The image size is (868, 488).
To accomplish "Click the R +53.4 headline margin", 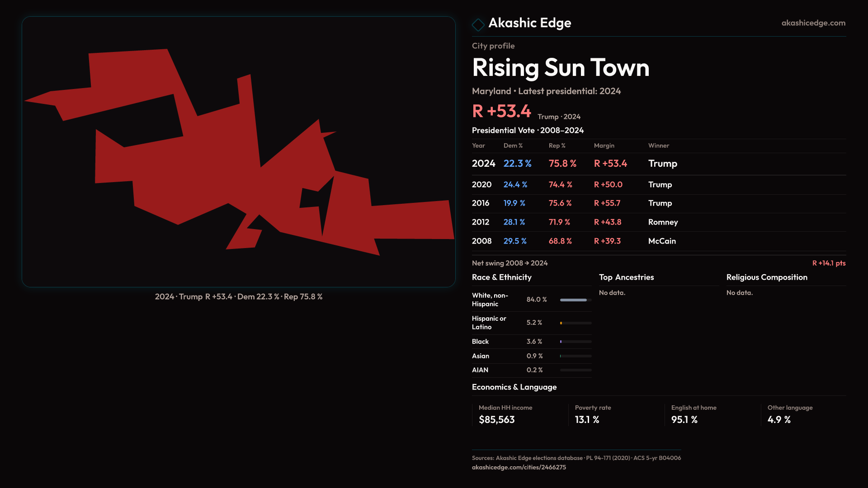I will click(501, 111).
